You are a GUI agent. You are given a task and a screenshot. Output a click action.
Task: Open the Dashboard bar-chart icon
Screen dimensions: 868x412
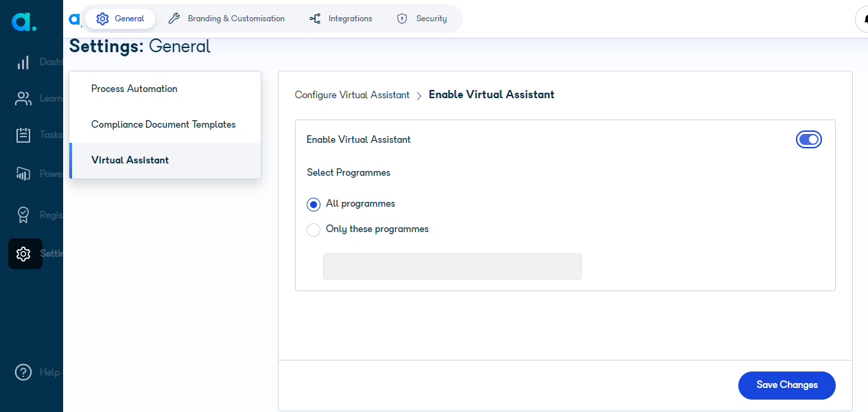coord(23,62)
